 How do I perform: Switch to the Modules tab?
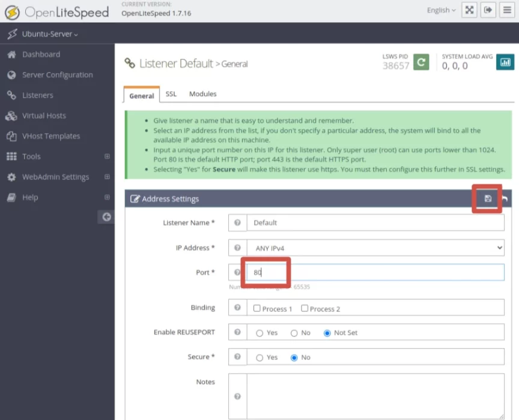tap(202, 94)
